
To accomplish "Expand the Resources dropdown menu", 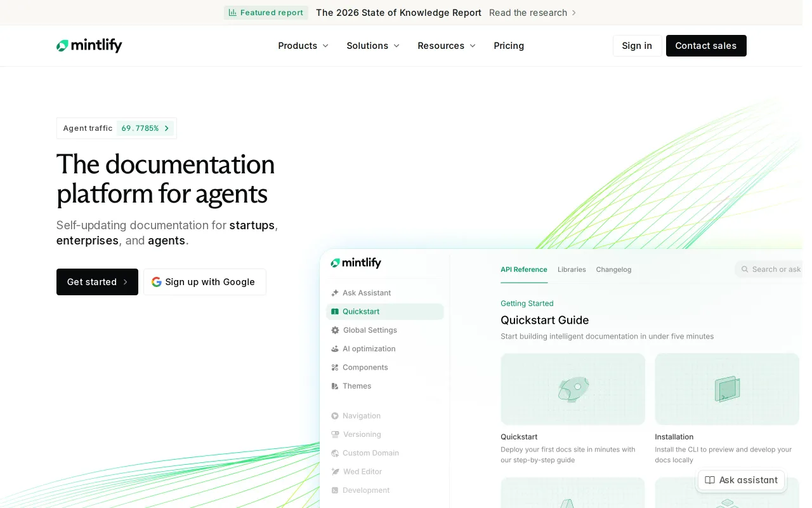I will (447, 46).
